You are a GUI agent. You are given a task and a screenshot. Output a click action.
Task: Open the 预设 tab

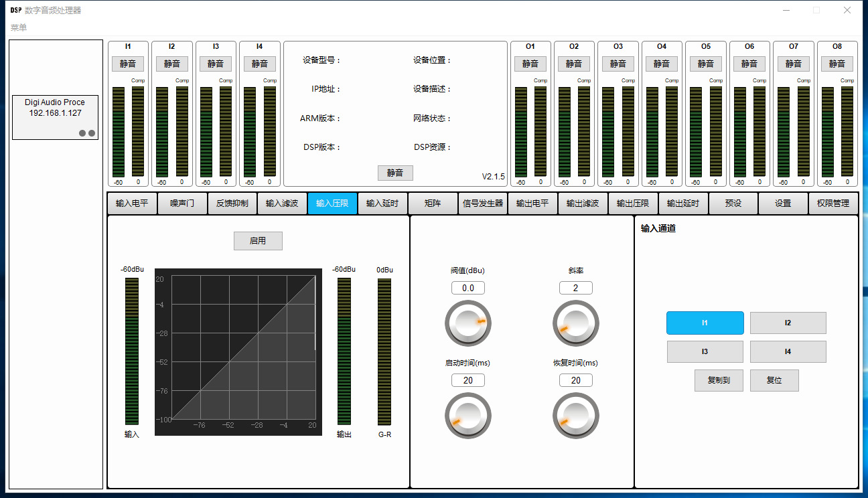[x=733, y=203]
